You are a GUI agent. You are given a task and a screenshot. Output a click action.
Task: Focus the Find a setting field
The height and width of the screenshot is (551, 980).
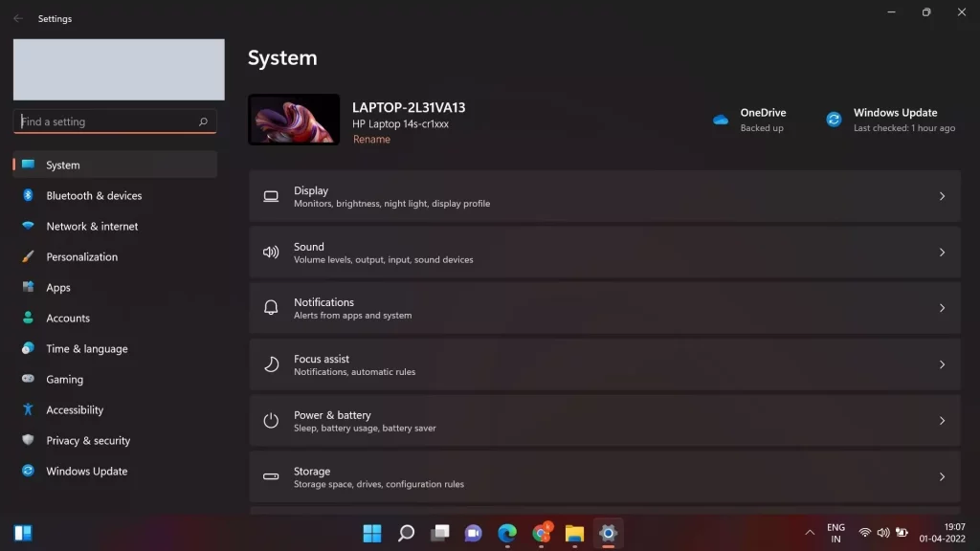115,121
